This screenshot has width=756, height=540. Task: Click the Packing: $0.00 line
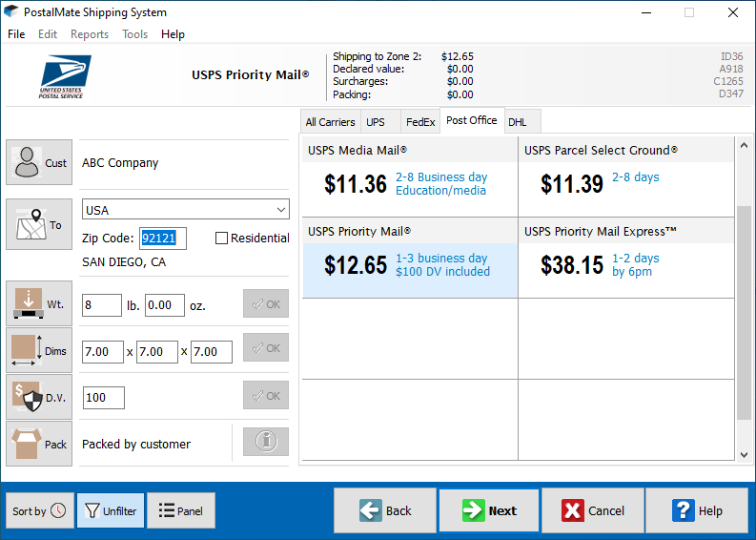coord(403,94)
